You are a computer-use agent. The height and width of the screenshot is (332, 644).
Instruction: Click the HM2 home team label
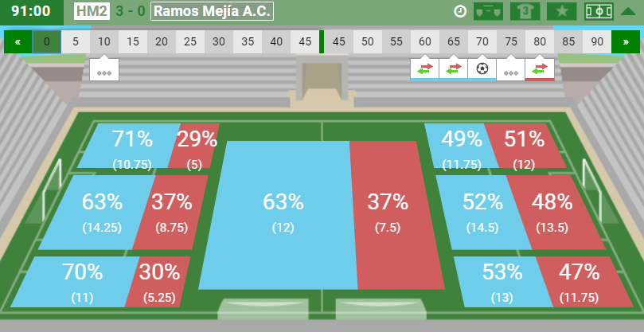(x=92, y=11)
